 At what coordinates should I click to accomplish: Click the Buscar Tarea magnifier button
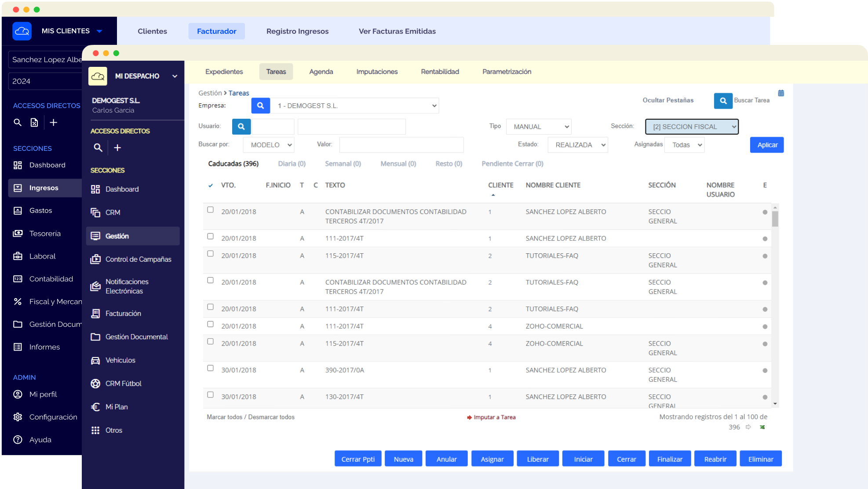723,101
